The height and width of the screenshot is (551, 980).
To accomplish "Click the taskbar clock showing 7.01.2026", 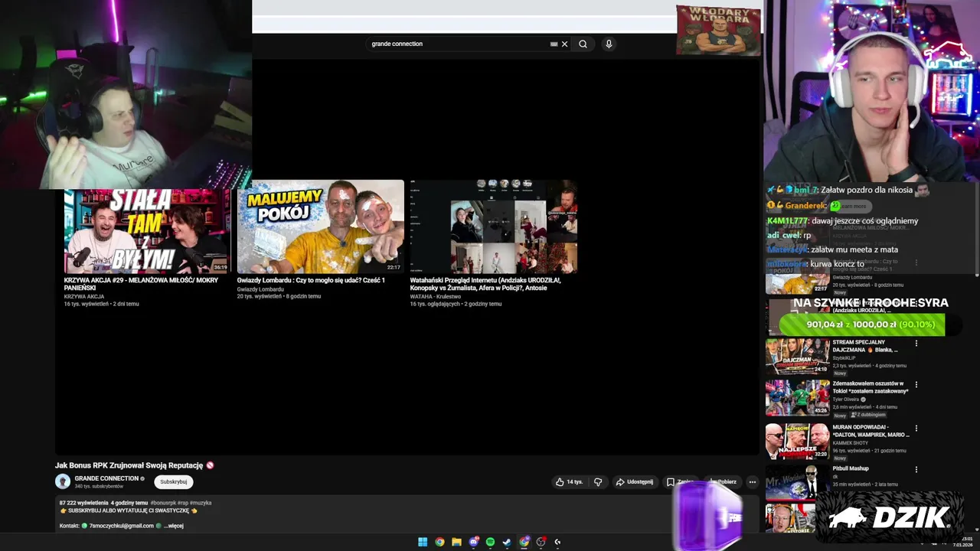I will click(962, 542).
